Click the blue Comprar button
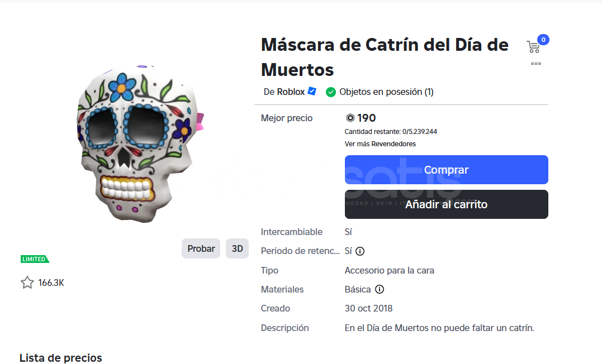 point(446,170)
